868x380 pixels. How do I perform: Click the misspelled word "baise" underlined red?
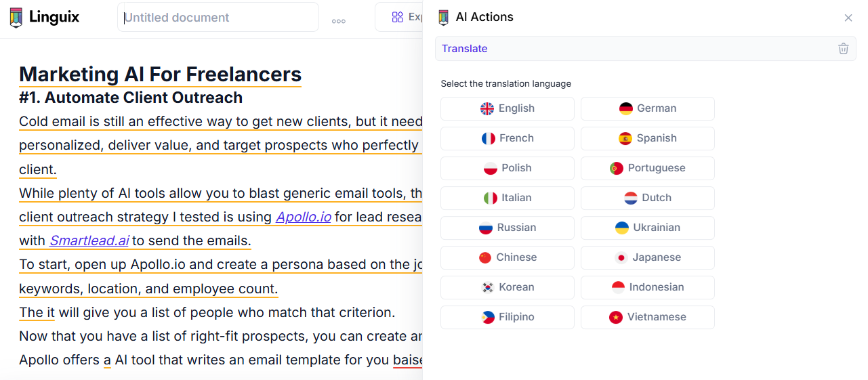(408, 360)
